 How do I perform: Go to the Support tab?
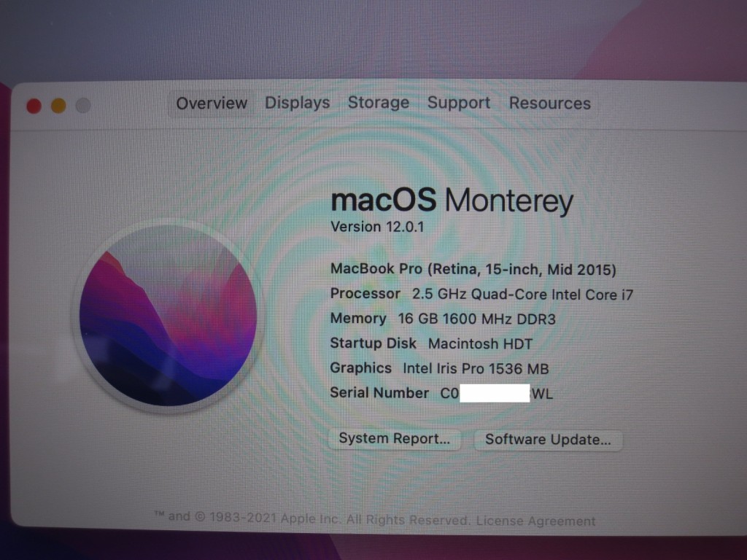pyautogui.click(x=458, y=103)
